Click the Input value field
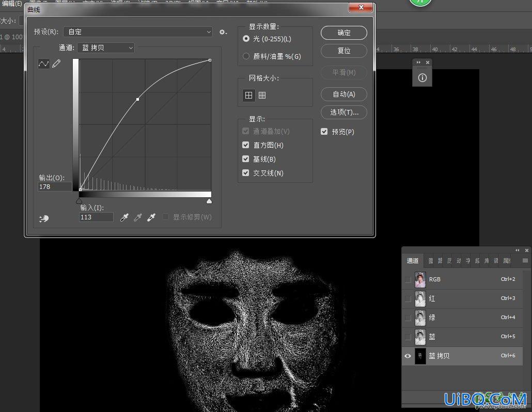Screen dimensions: 532x412 pyautogui.click(x=96, y=217)
